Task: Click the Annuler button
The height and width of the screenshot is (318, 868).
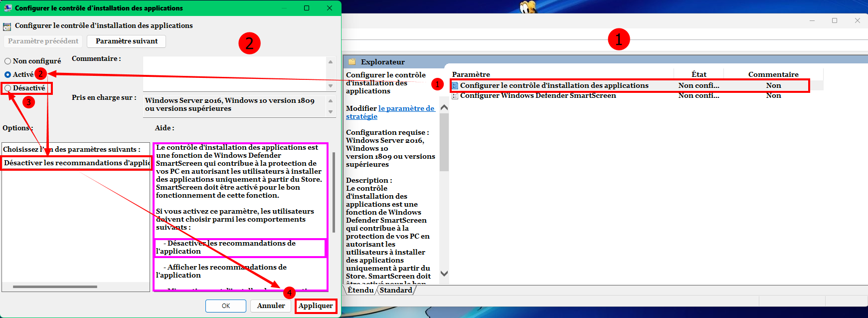Action: pos(271,306)
